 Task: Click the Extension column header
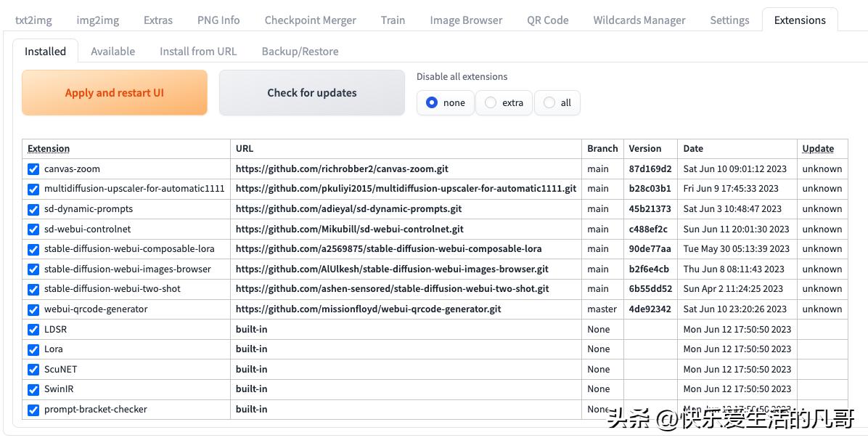pos(49,149)
